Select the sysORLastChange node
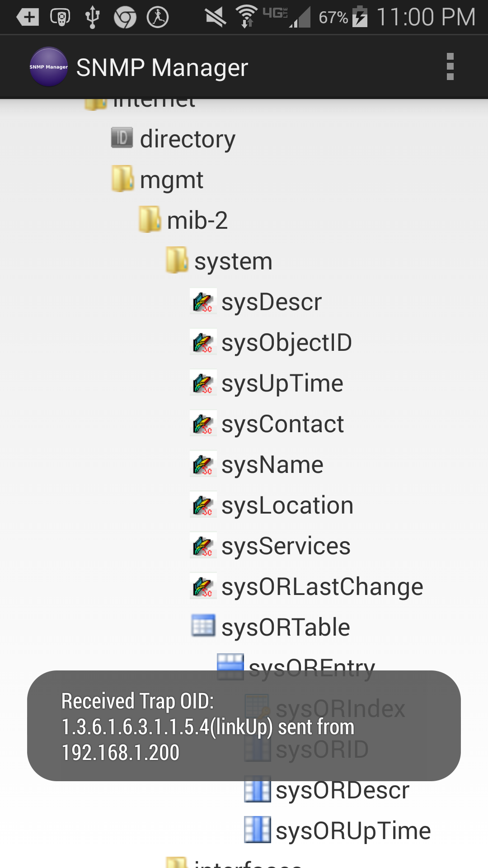 (322, 587)
